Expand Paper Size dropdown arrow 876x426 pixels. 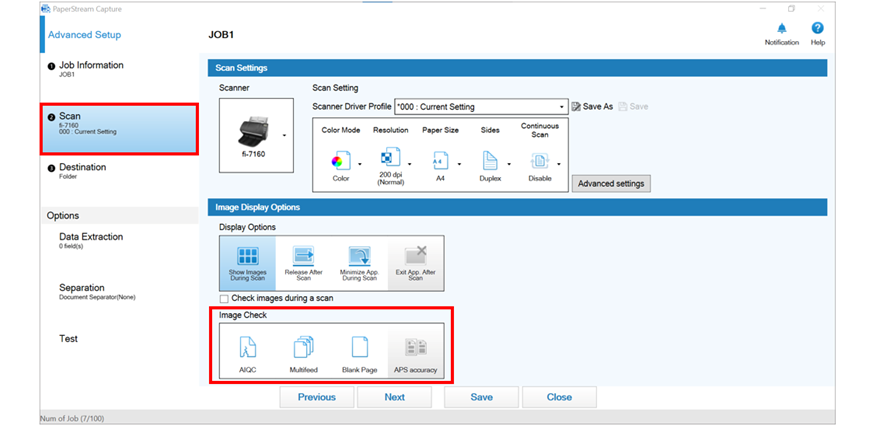click(x=459, y=164)
